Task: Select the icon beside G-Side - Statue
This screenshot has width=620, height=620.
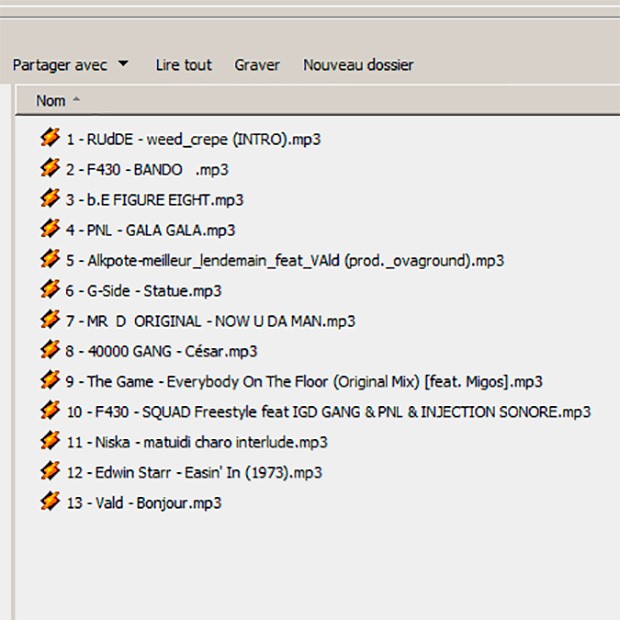Action: (x=50, y=289)
